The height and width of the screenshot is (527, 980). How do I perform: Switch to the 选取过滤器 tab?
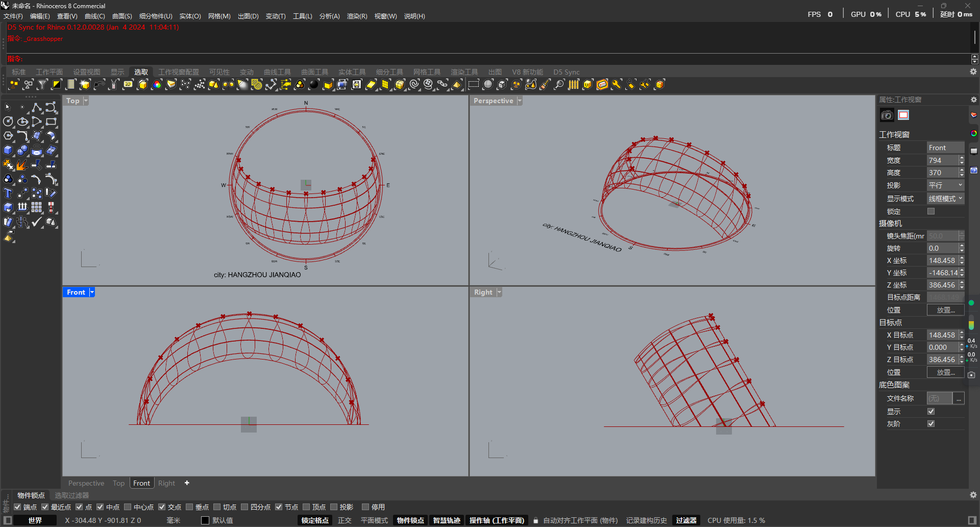tap(72, 495)
